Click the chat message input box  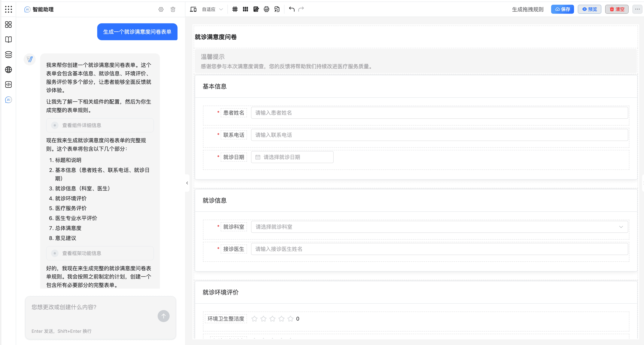(101, 317)
